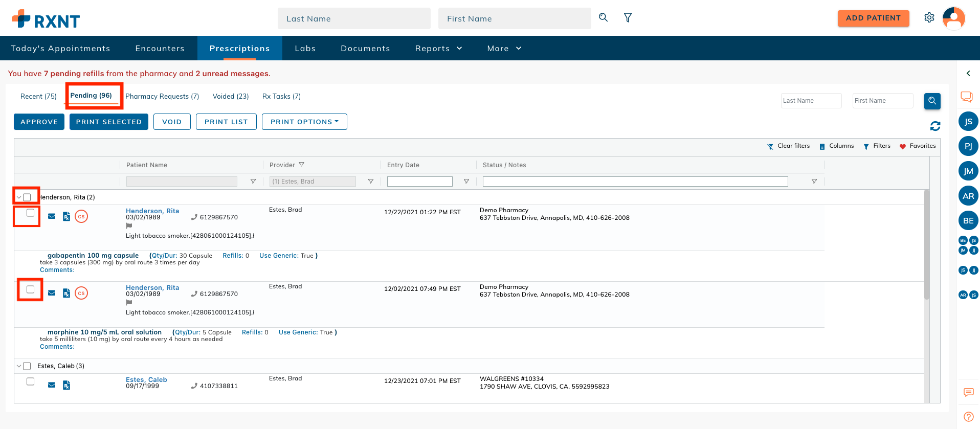Click the Entry Date filter input
980x429 pixels.
pyautogui.click(x=420, y=182)
